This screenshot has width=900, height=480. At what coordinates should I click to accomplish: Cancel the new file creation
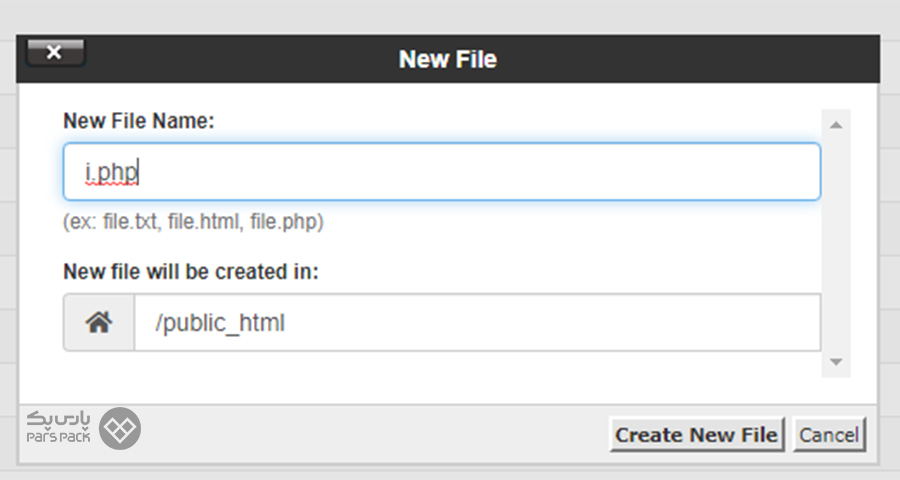[x=829, y=435]
